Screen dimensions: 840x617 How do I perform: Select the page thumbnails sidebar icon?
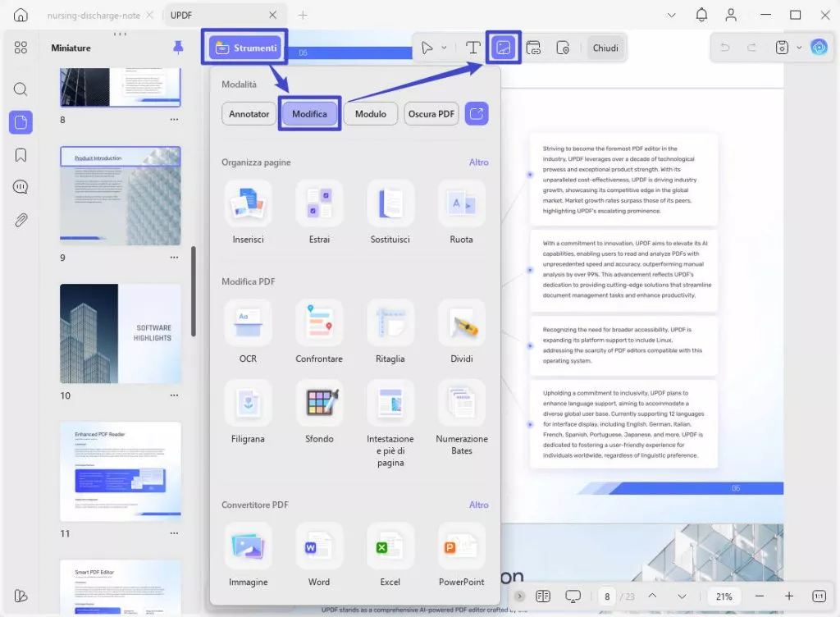[21, 122]
